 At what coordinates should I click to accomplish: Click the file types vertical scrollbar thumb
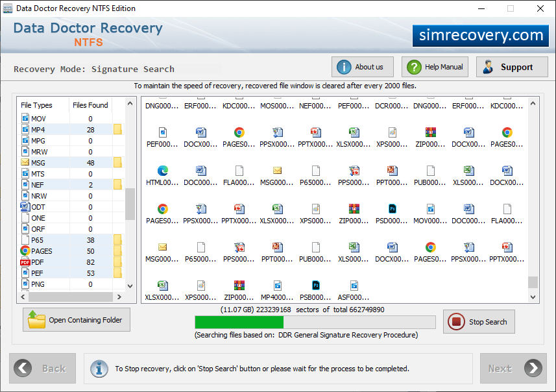pos(130,204)
